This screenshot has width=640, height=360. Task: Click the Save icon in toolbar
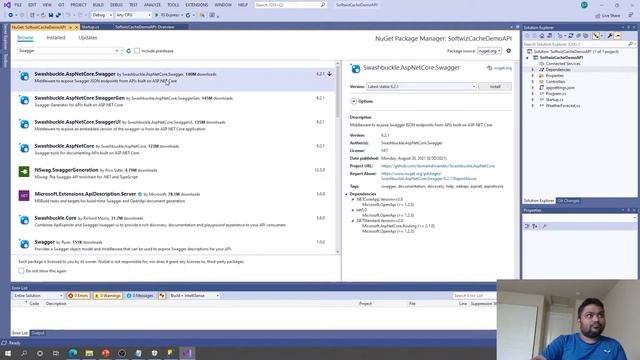click(x=51, y=15)
